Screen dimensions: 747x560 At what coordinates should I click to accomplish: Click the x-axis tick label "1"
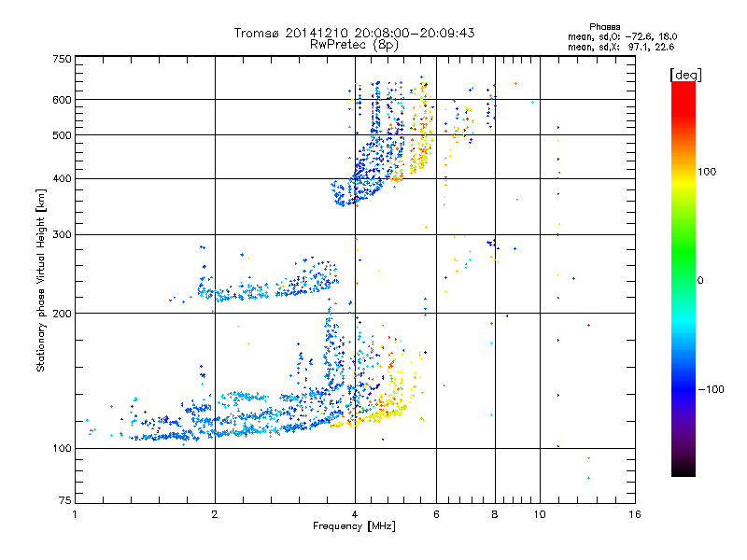pos(75,514)
